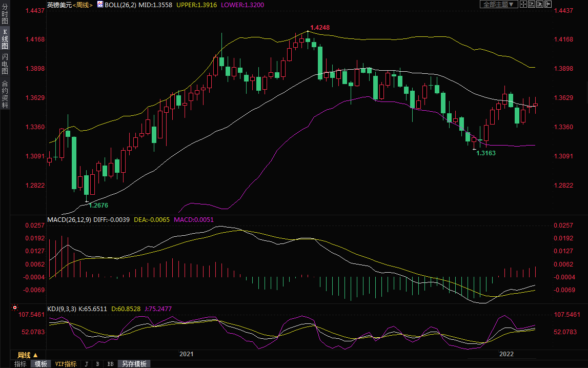Expand the 周线 period selector
The height and width of the screenshot is (368, 588).
click(27, 355)
